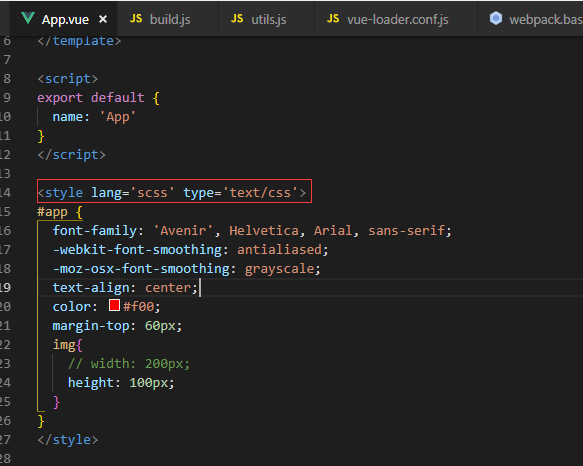This screenshot has height=466, width=583.
Task: Click the name: 'App' line
Action: pos(94,117)
